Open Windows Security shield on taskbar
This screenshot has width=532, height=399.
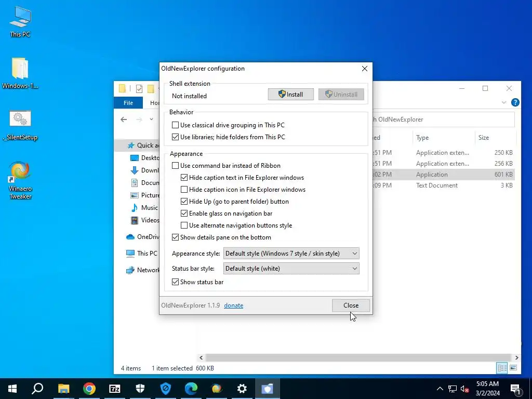(x=140, y=389)
